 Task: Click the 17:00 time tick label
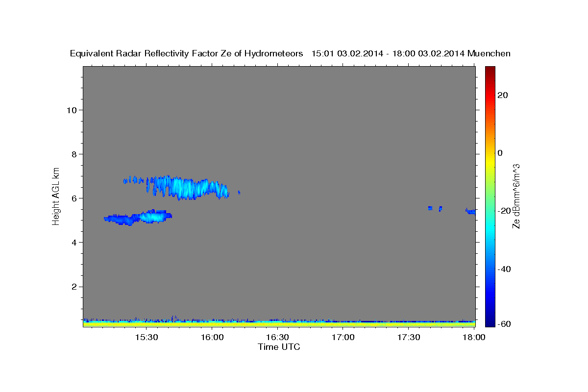[x=343, y=337]
